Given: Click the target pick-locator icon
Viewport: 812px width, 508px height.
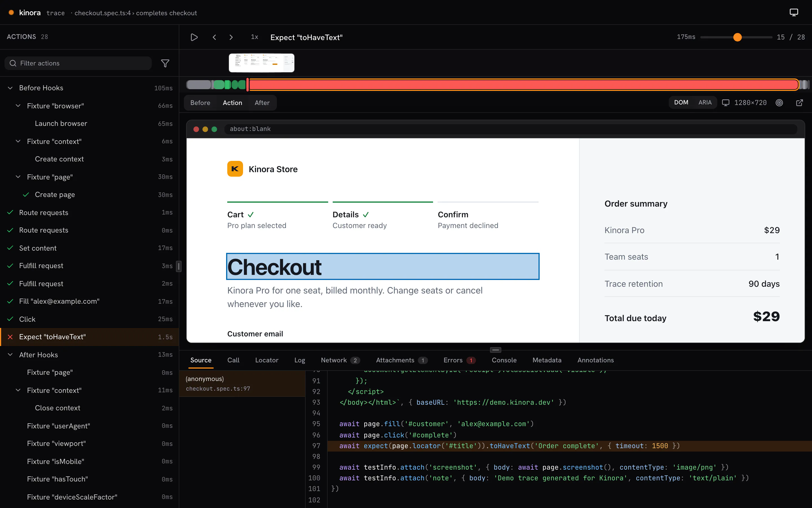Looking at the screenshot, I should click(779, 103).
